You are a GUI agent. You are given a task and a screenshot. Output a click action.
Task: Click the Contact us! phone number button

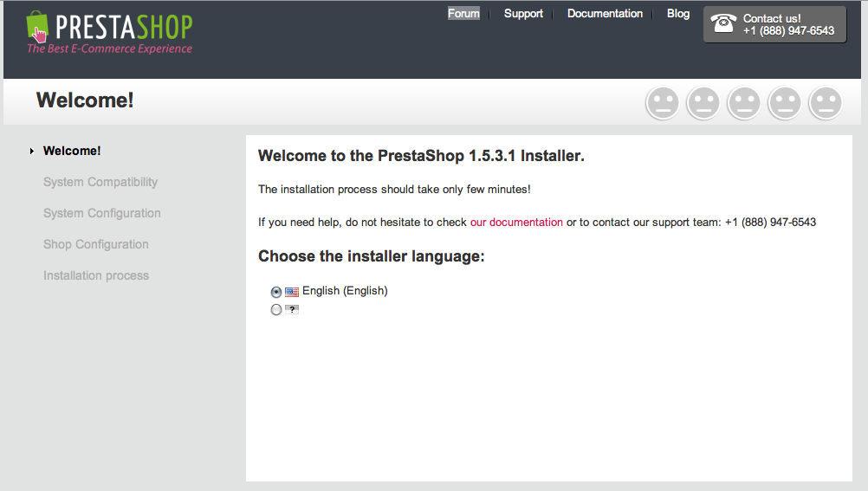(x=774, y=24)
